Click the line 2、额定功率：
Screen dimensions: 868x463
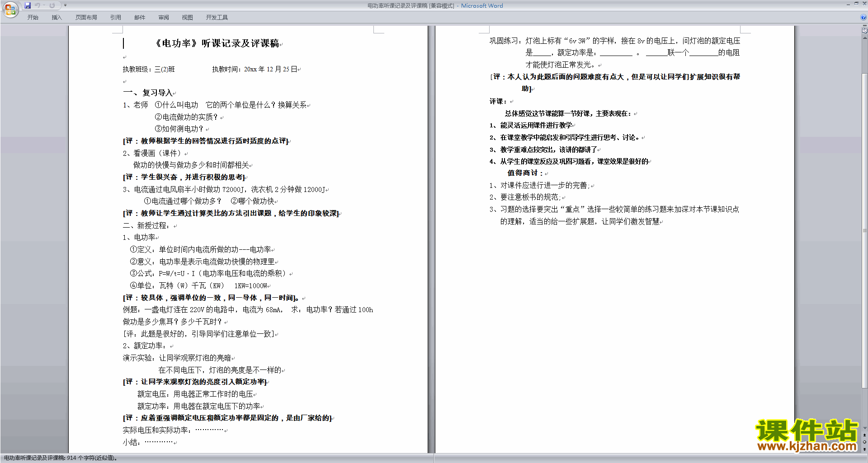point(145,346)
